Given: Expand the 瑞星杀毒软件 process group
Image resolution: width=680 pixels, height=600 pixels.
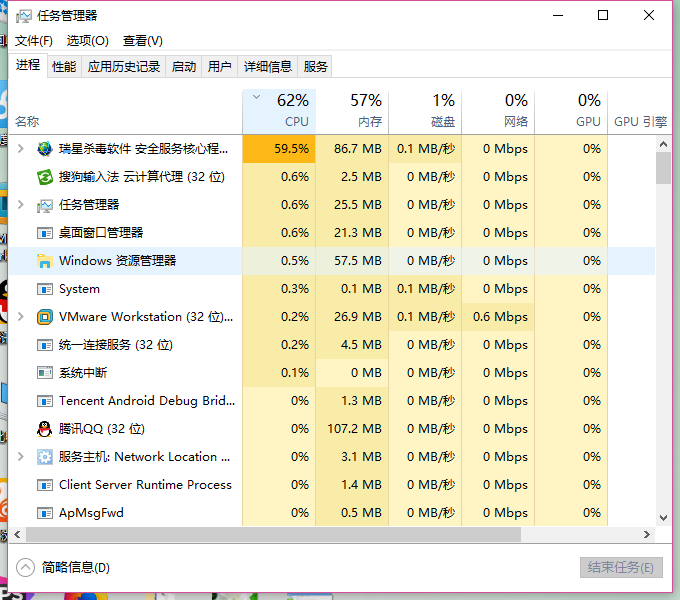Looking at the screenshot, I should 20,149.
